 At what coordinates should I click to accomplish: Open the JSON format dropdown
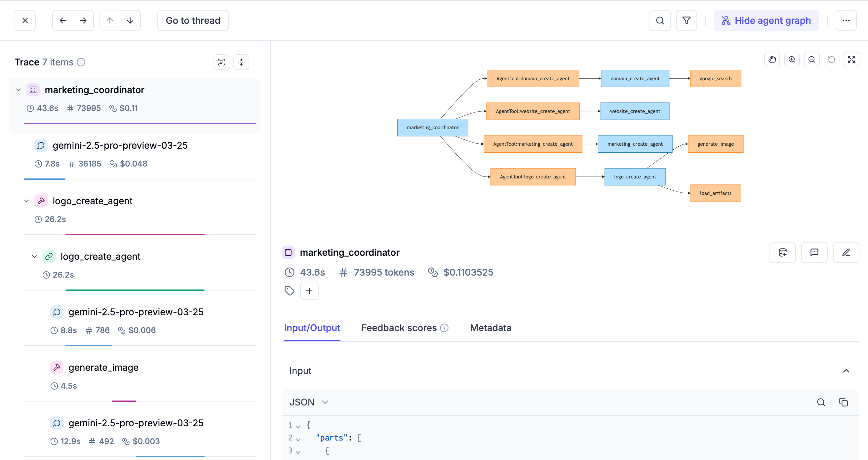tap(308, 402)
